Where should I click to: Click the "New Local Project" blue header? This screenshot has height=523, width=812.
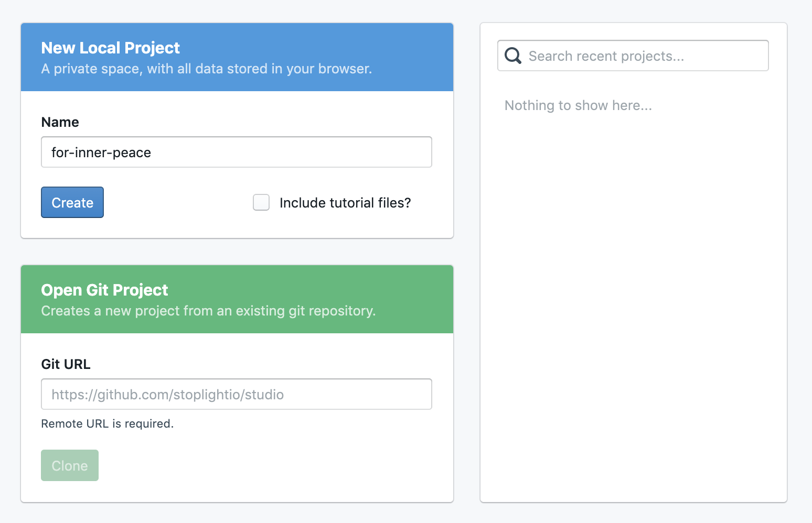click(x=110, y=48)
